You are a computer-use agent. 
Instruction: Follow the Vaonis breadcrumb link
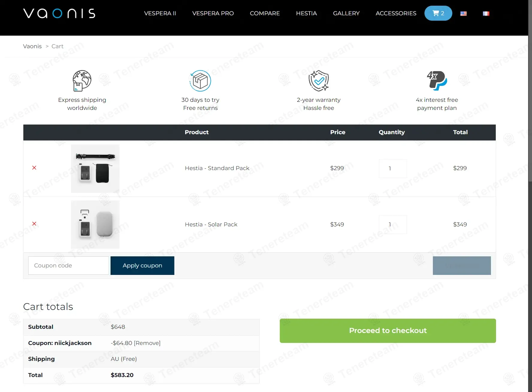coord(32,46)
